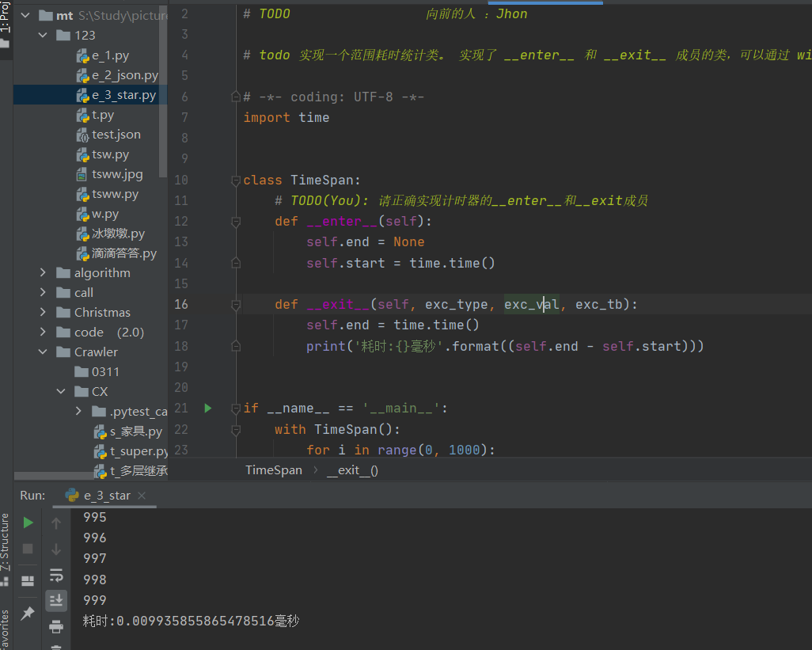The image size is (812, 650).
Task: Open e_2_json.py file
Action: pos(117,75)
